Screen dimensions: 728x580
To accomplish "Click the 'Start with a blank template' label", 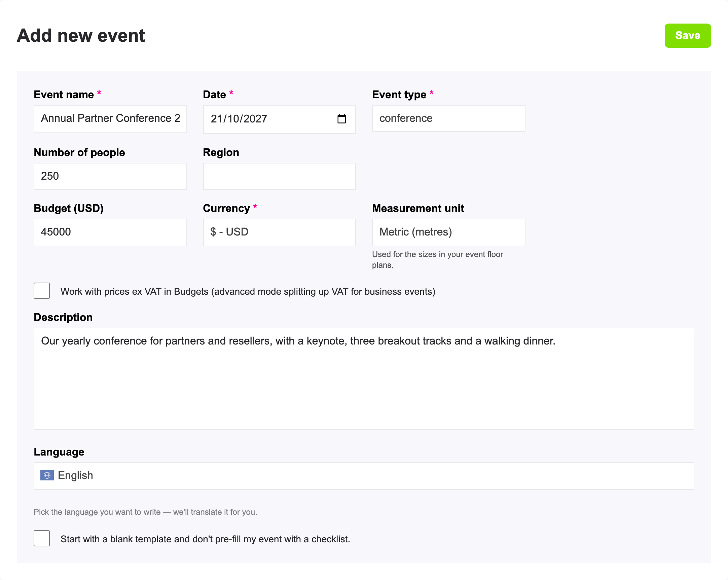I will click(205, 539).
